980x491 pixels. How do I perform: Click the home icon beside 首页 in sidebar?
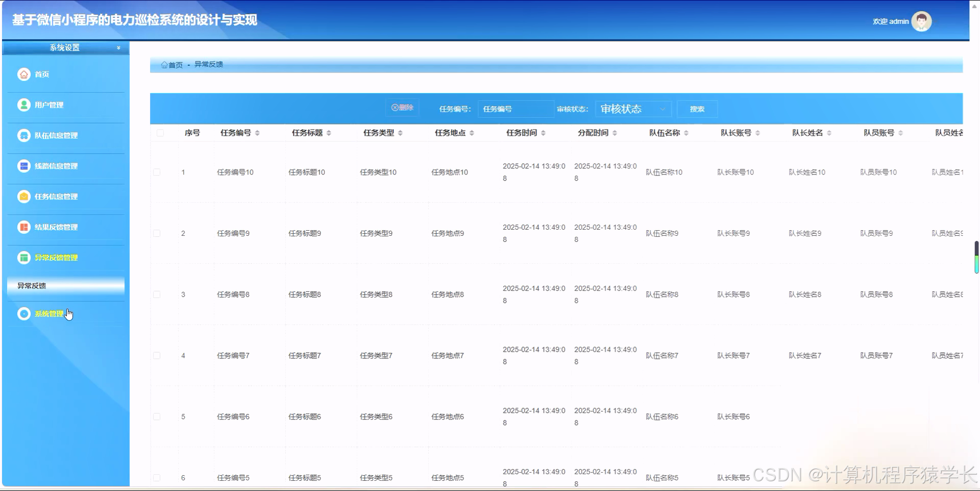(24, 74)
